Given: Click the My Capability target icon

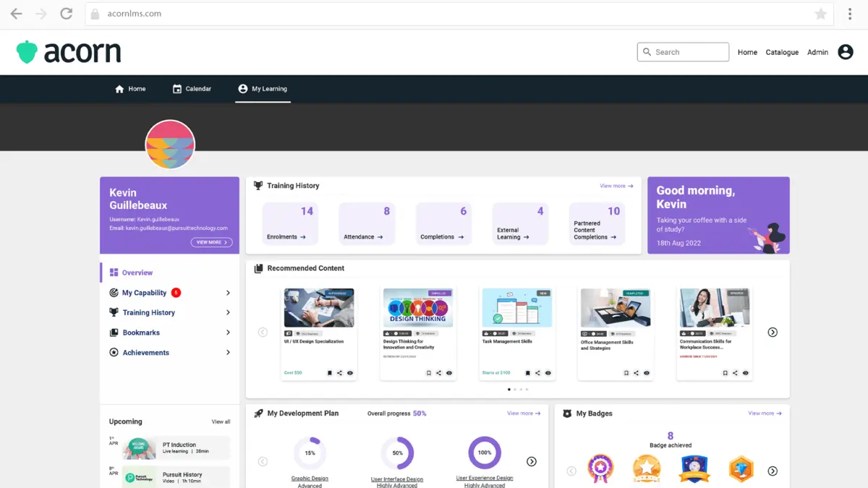Looking at the screenshot, I should coord(114,293).
